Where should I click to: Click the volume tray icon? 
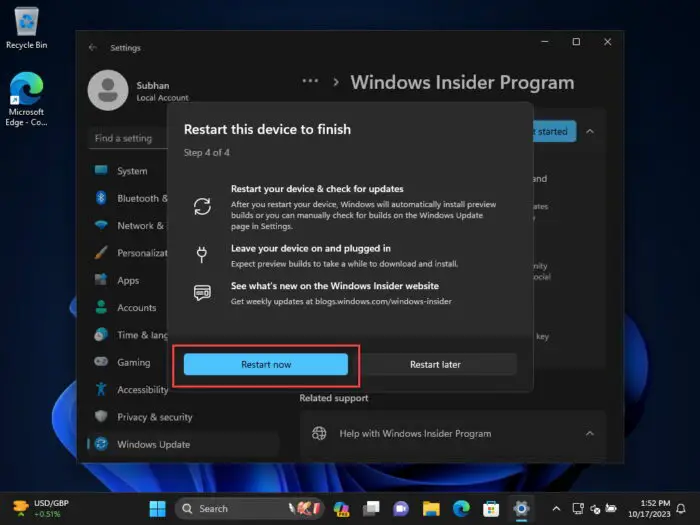click(595, 508)
